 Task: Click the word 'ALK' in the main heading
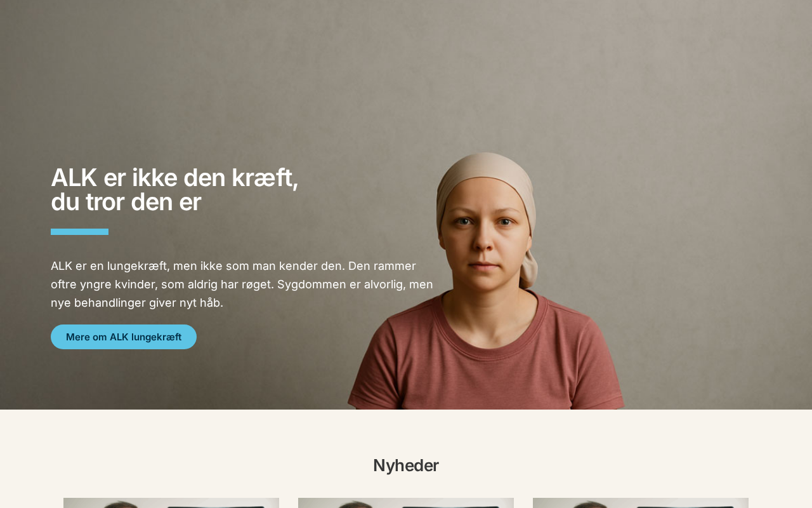click(74, 178)
